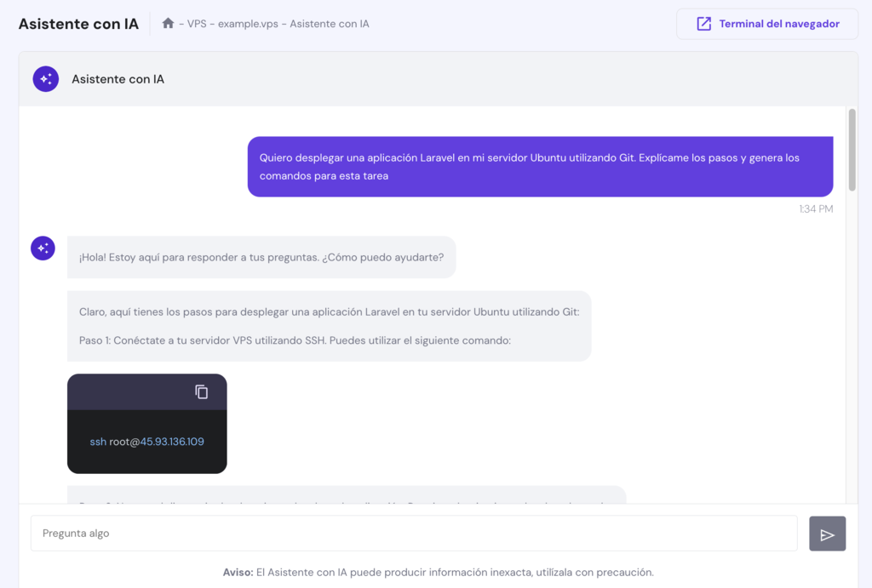Click the Pregunta algo input field
The height and width of the screenshot is (588, 872).
(x=414, y=533)
